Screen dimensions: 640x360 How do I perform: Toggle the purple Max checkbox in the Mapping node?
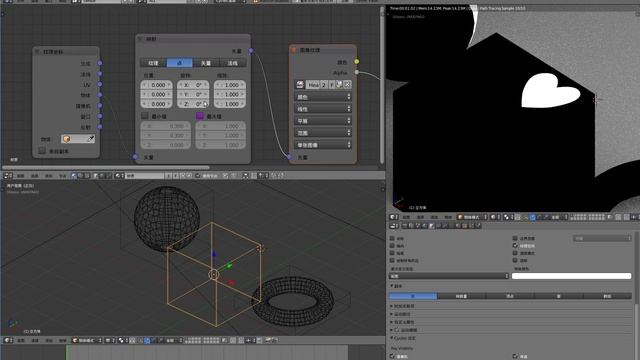coord(200,116)
